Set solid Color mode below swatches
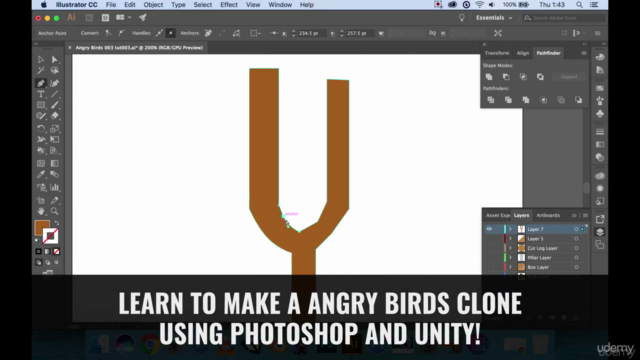Image resolution: width=640 pixels, height=360 pixels. coord(38,251)
